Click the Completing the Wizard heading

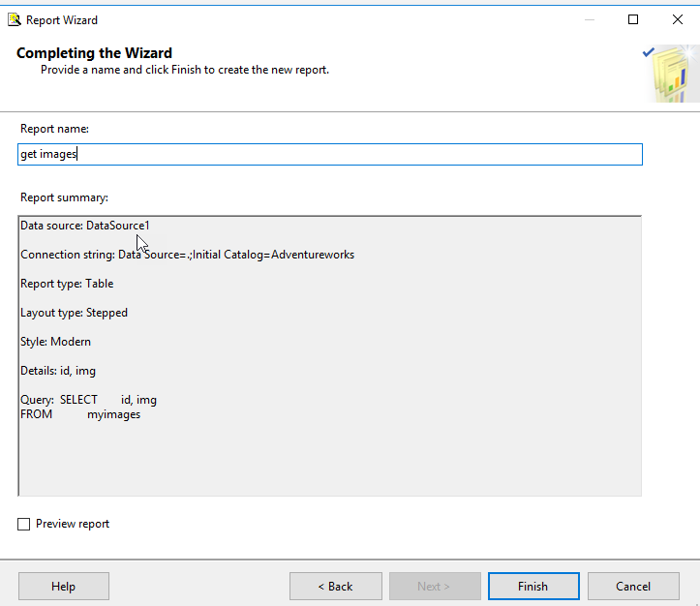click(94, 53)
